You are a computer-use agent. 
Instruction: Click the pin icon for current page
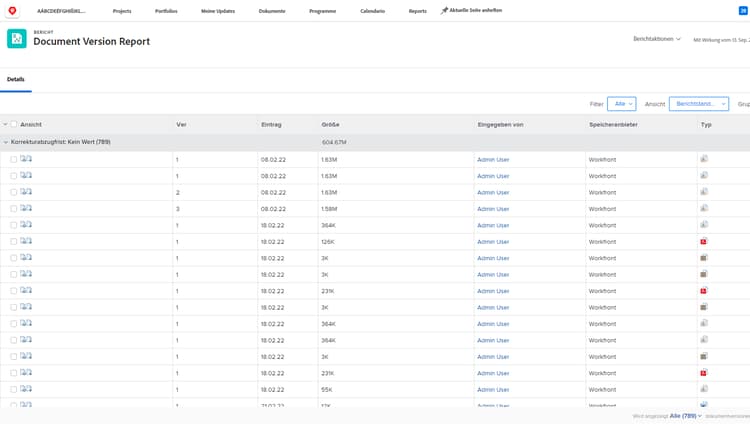[x=445, y=10]
